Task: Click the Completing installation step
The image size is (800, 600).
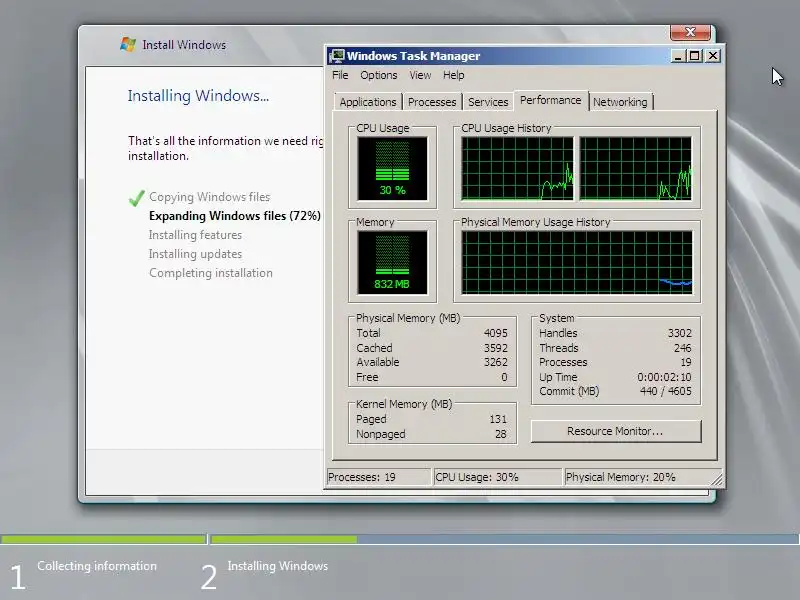Action: (211, 273)
